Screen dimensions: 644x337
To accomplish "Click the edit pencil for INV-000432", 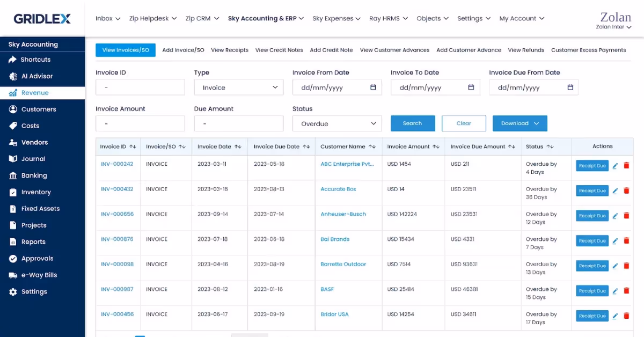I will pos(615,191).
